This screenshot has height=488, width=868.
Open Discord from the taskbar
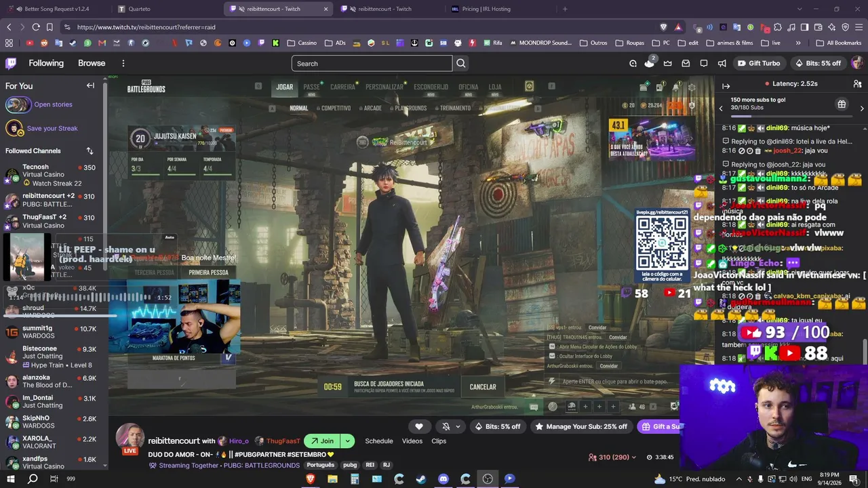coord(443,479)
